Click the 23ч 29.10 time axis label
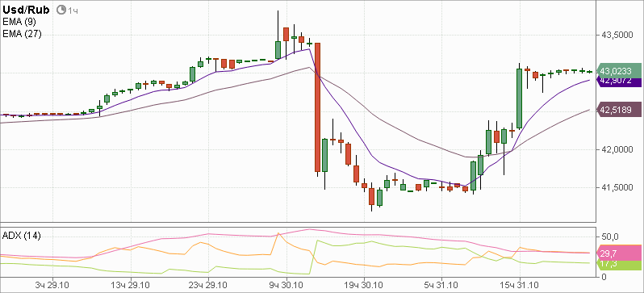 coord(208,285)
